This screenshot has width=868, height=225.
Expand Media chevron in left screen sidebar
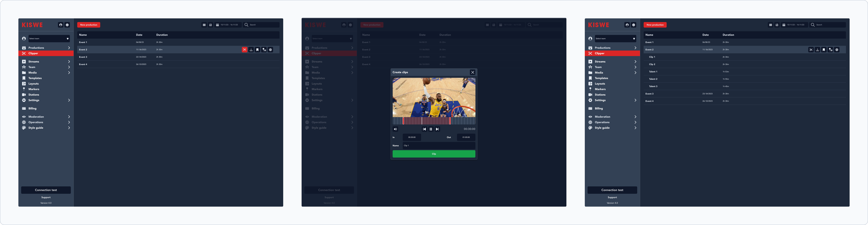coord(69,73)
